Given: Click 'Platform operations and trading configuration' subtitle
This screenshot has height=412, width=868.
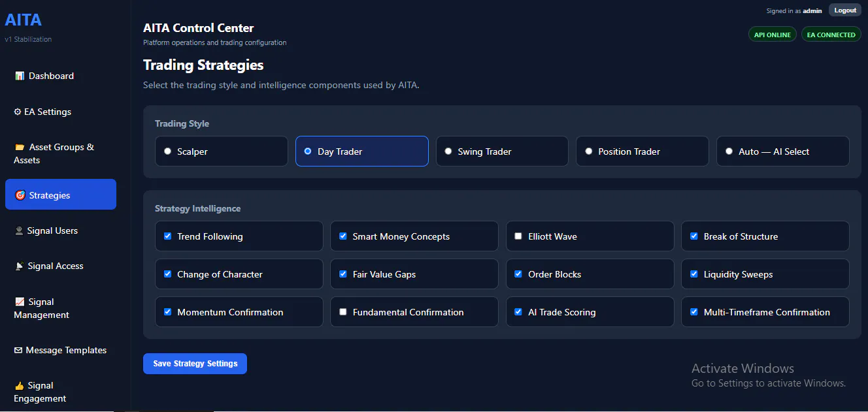Looking at the screenshot, I should [214, 42].
